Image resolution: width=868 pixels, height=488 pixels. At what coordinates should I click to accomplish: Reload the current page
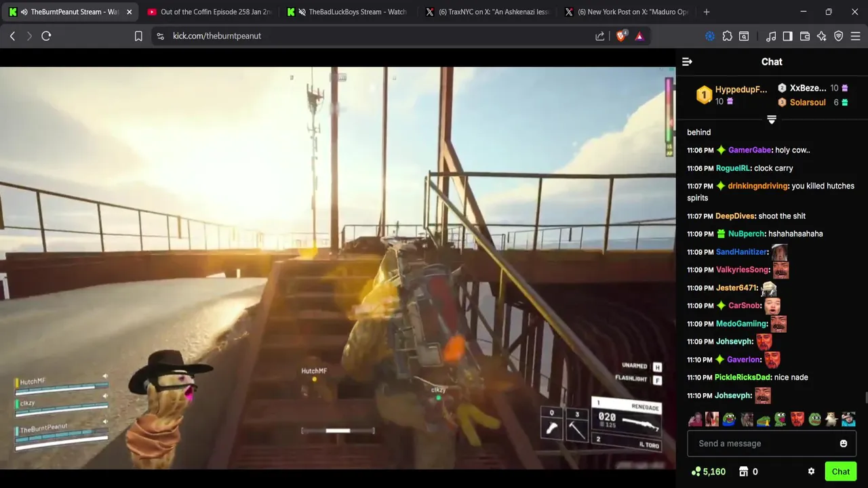coord(46,36)
